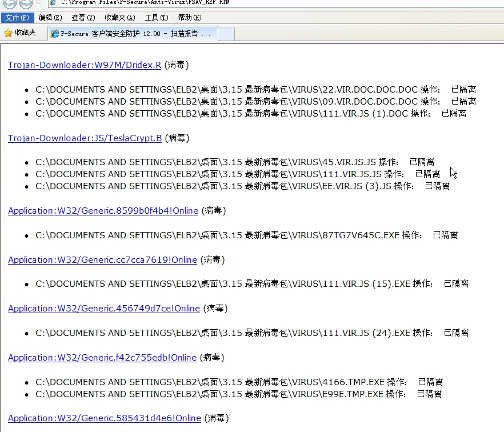Open the Application:W32/Generic.f42c755edb!Online link
The width and height of the screenshot is (504, 432).
pyautogui.click(x=102, y=358)
